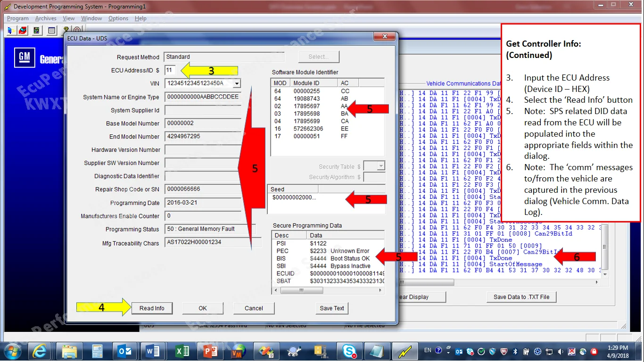Open Microsoft Word from the taskbar
This screenshot has width=644, height=362.
(x=153, y=352)
